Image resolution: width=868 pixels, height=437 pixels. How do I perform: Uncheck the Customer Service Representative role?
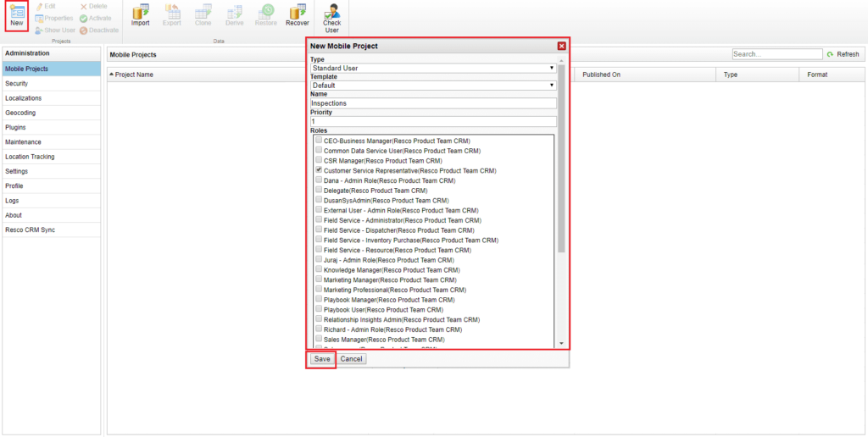pos(319,170)
